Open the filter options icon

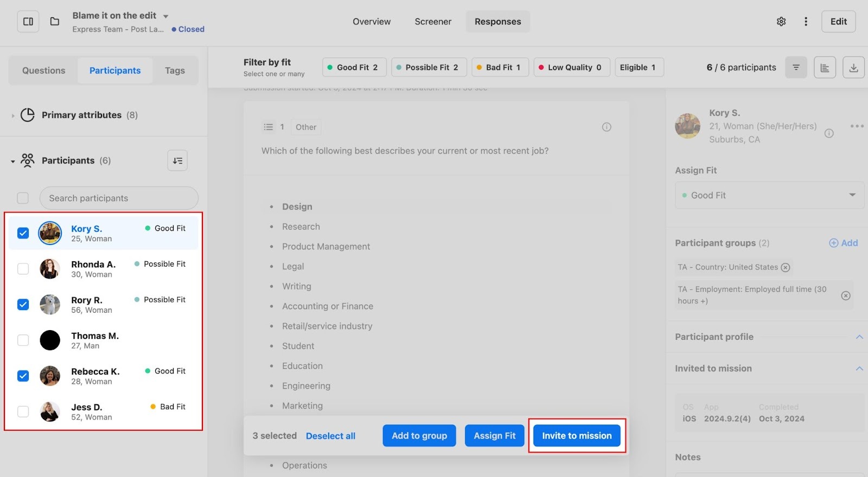pos(796,68)
